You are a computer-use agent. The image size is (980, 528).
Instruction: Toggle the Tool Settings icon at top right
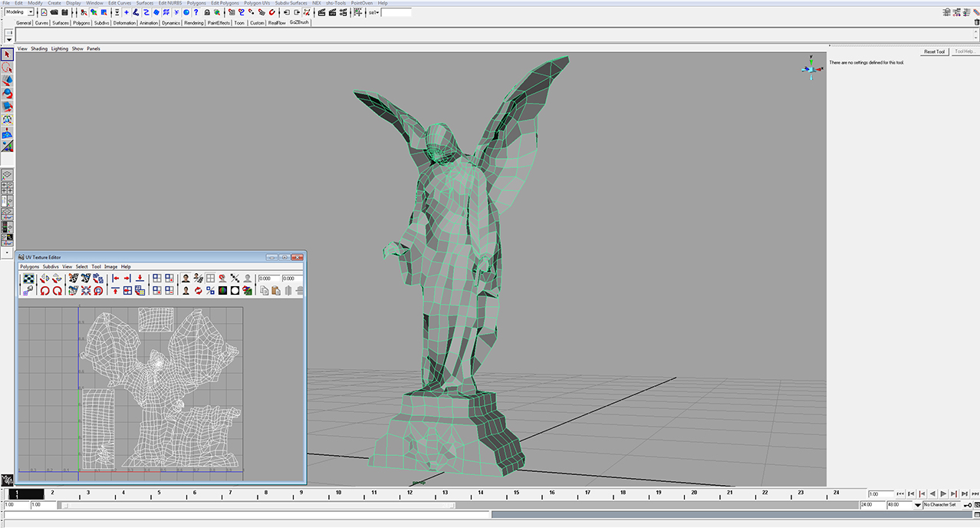[957, 12]
